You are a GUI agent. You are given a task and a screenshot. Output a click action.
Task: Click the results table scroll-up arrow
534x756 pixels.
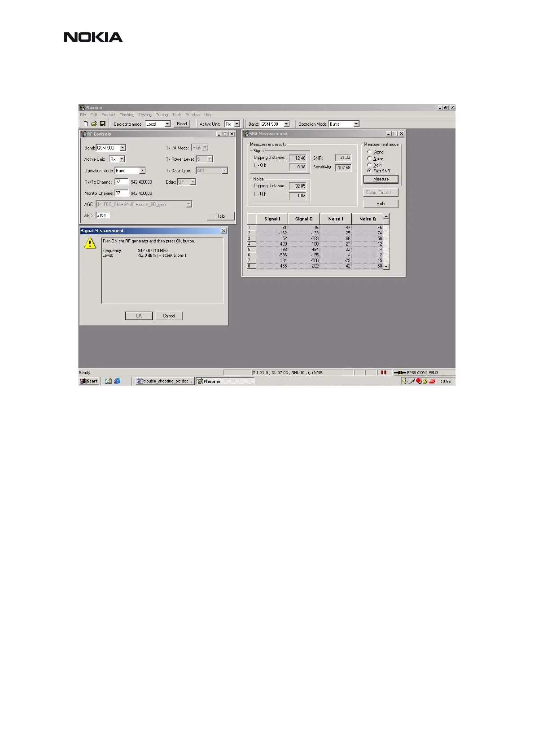click(387, 216)
